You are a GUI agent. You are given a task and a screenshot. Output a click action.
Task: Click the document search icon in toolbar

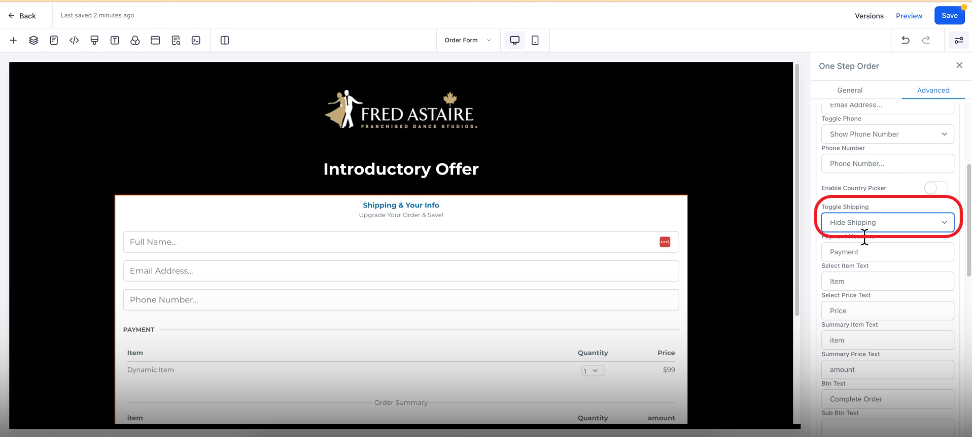176,40
